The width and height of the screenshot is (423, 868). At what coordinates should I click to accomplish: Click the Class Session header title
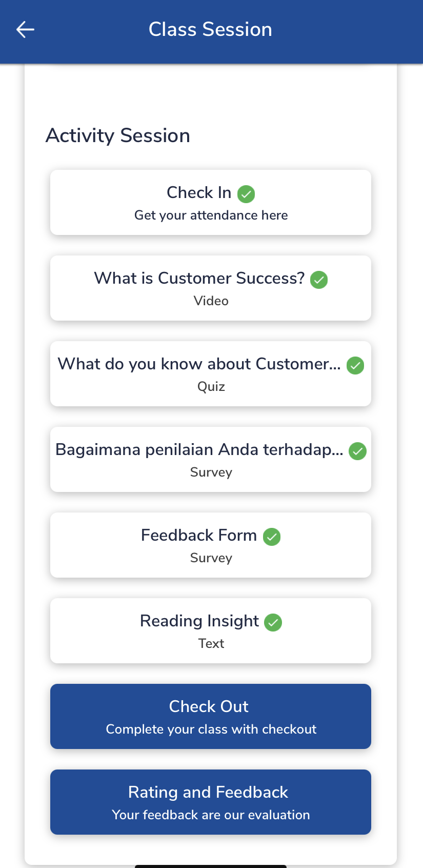click(x=210, y=30)
